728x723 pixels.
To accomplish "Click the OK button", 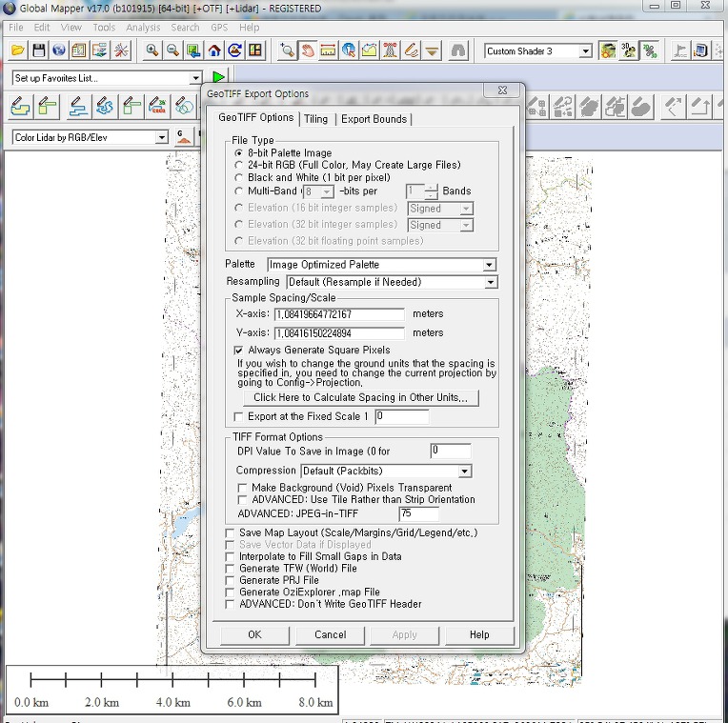I will coord(254,634).
